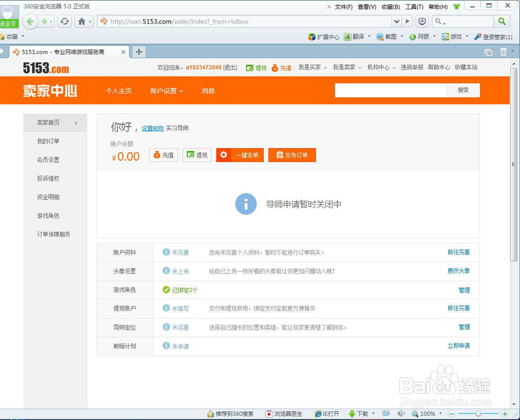Click the green shirt skin icon
The image size is (520, 420).
click(x=457, y=6)
